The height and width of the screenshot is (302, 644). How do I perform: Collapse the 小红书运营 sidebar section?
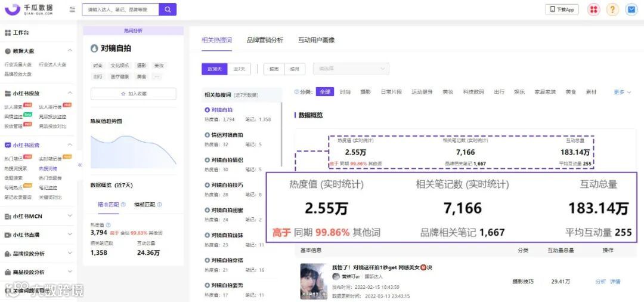70,144
